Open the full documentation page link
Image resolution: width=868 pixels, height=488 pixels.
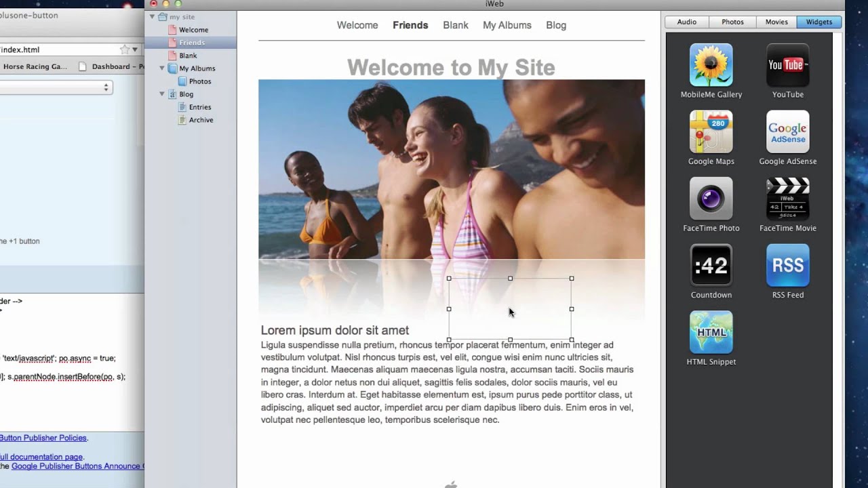[x=41, y=457]
